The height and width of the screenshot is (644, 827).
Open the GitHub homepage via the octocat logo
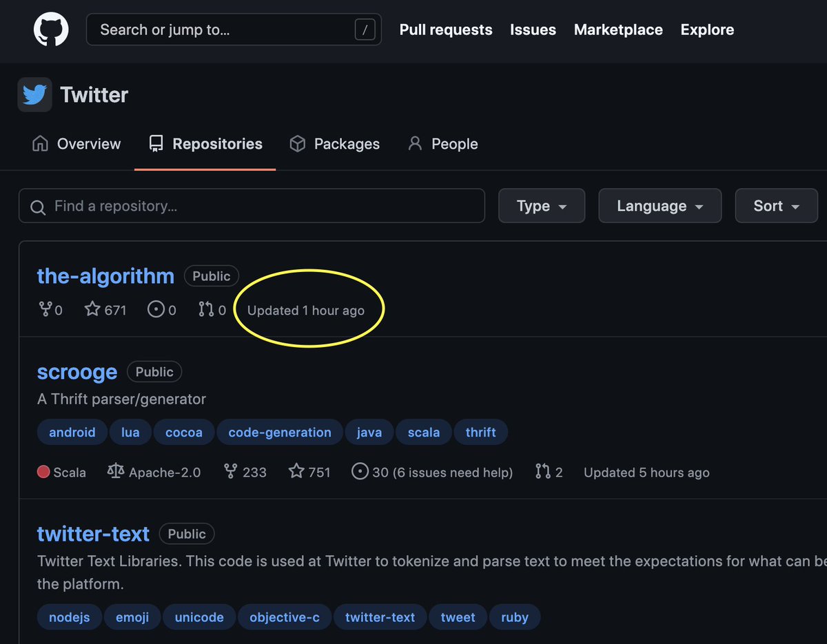point(51,30)
